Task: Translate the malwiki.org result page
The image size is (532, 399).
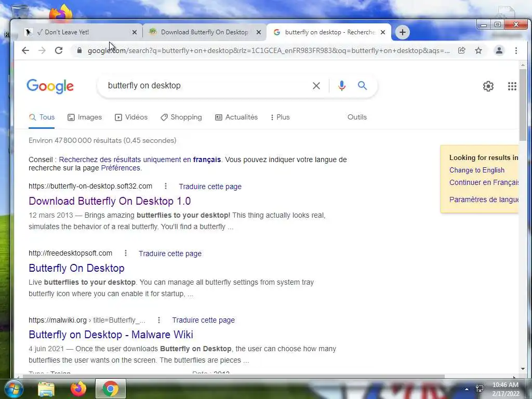Action: [203, 320]
